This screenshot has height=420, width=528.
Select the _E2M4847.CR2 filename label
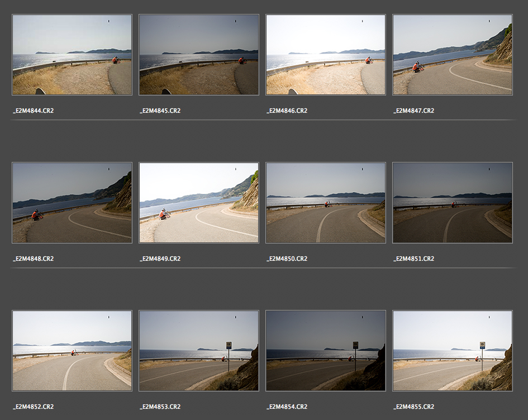(414, 111)
